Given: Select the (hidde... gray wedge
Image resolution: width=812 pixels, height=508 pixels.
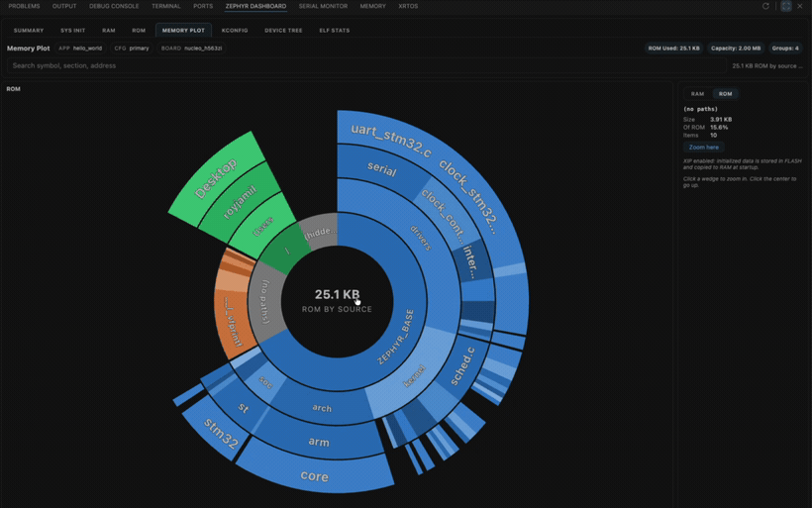Looking at the screenshot, I should 321,232.
